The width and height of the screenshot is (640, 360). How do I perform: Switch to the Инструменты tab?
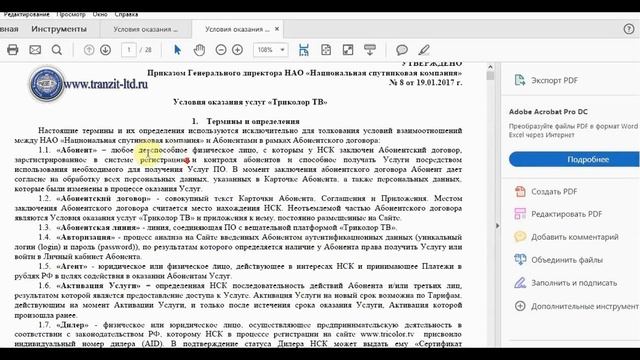(59, 29)
